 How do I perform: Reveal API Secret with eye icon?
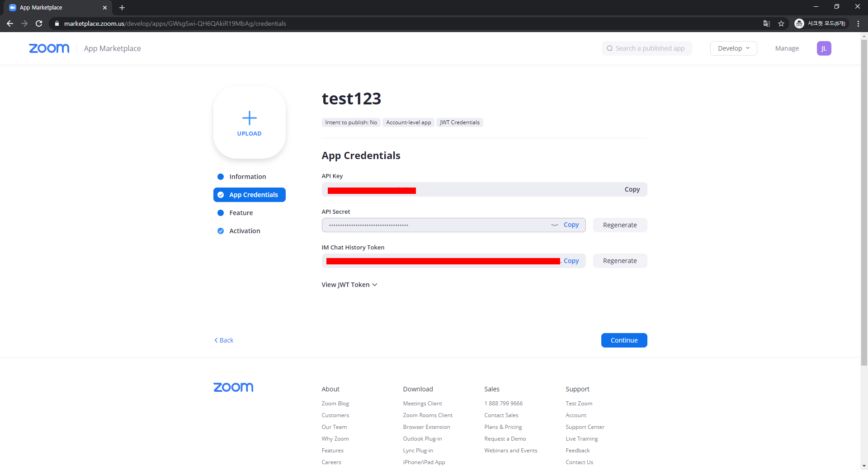click(x=555, y=225)
